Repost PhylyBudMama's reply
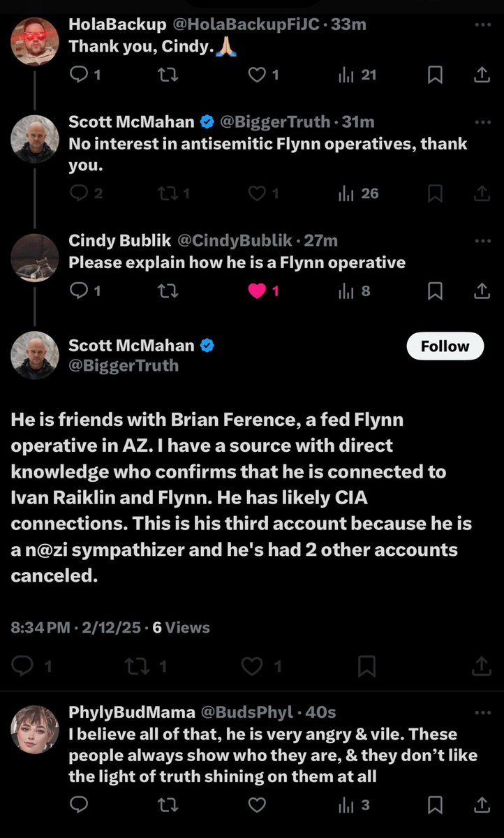 pyautogui.click(x=168, y=805)
